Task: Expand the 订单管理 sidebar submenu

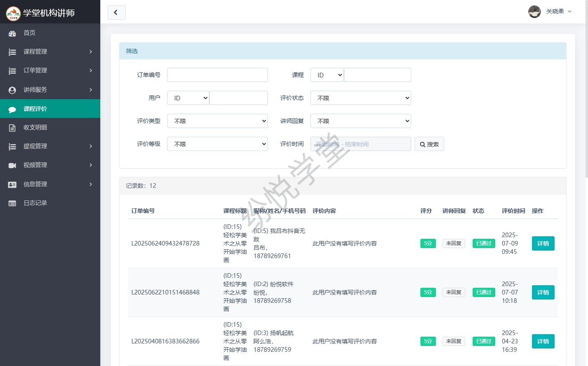Action: point(50,71)
